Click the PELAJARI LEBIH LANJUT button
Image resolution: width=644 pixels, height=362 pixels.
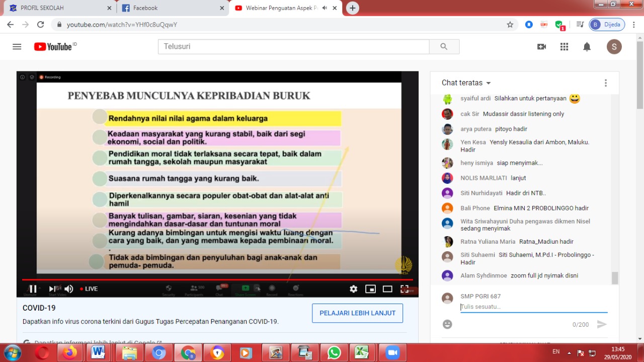(x=357, y=313)
